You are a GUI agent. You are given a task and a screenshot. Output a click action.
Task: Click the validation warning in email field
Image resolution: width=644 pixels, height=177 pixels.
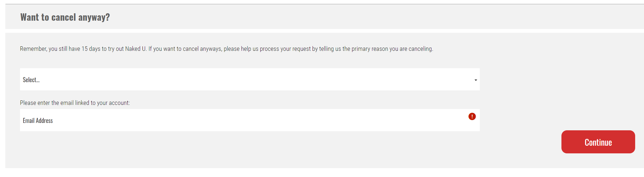(x=472, y=116)
